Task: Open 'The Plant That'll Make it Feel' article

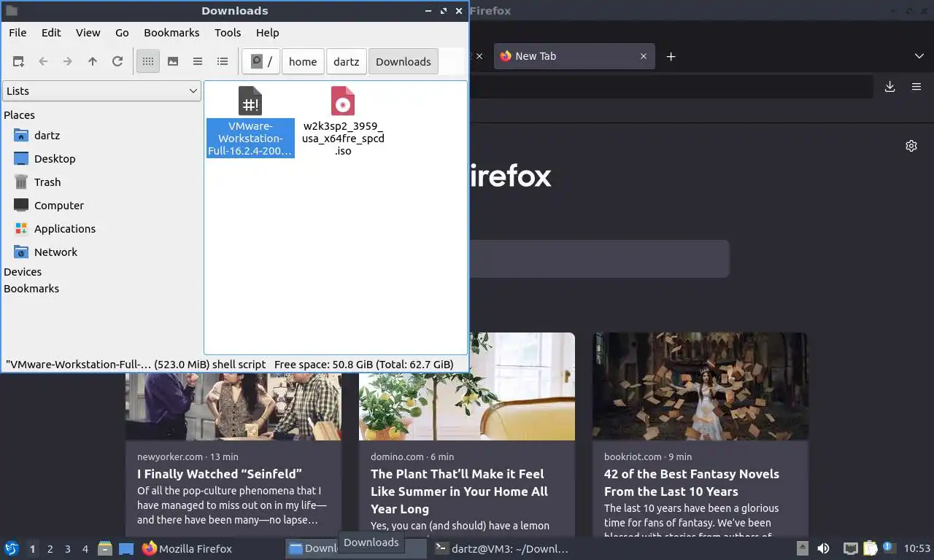Action: 460,491
